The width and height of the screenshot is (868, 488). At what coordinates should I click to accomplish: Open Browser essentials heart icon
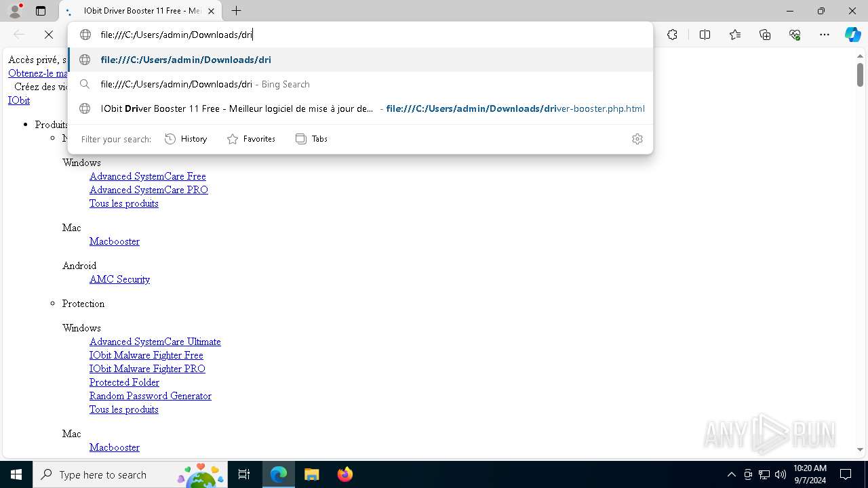795,35
